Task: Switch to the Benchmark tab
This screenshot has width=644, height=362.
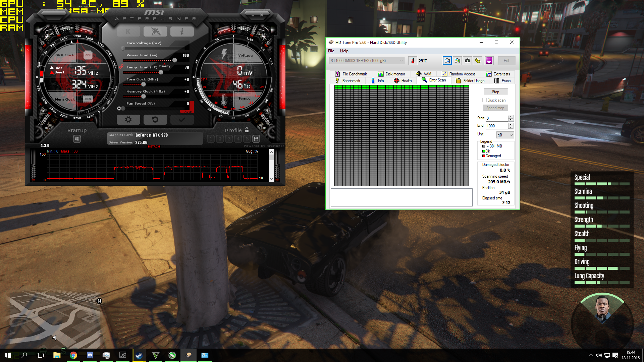Action: click(x=347, y=81)
